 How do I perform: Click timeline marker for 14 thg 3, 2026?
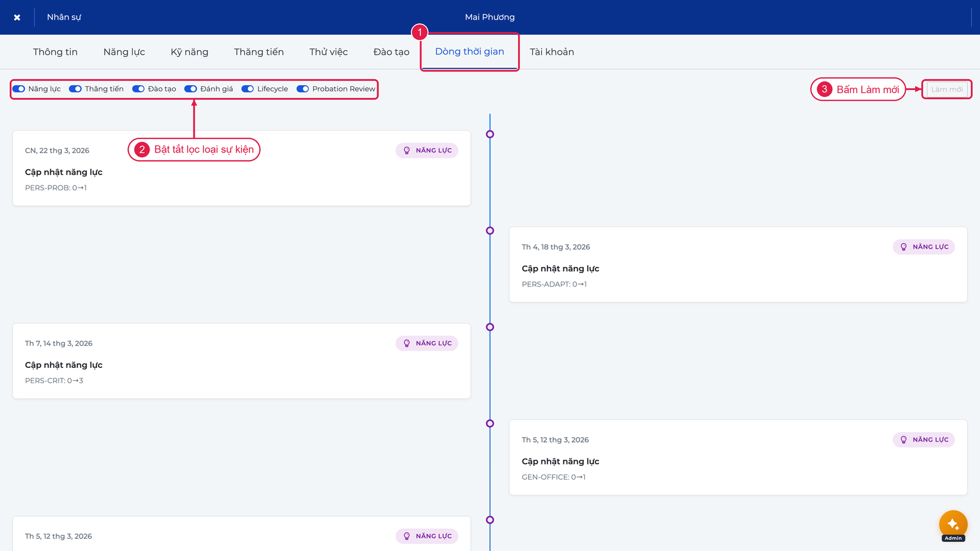[490, 327]
